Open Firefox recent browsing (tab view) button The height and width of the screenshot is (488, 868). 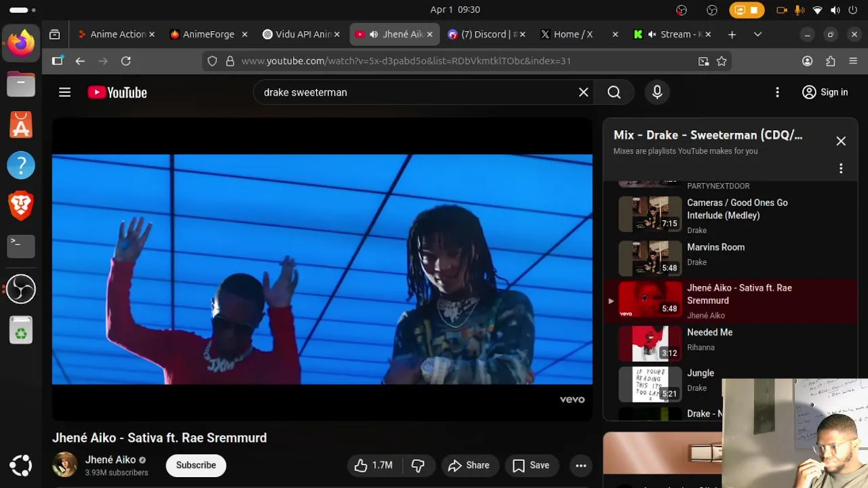(x=55, y=35)
